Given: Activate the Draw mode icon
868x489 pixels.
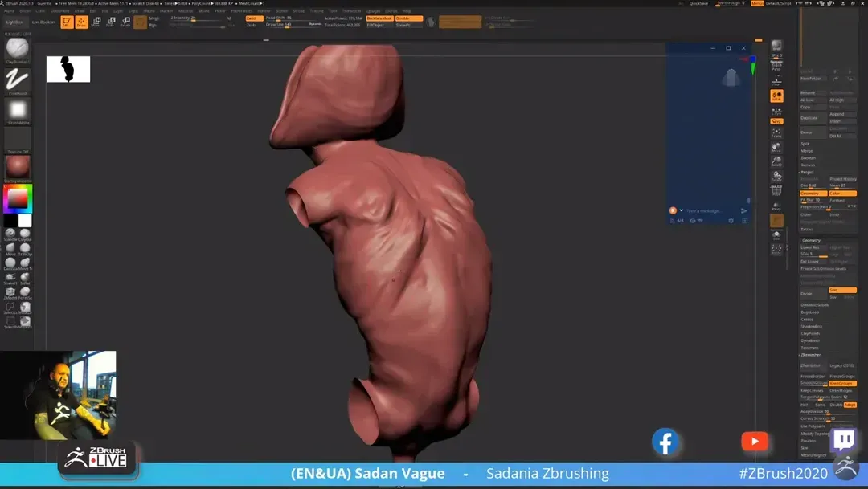Looking at the screenshot, I should click(x=81, y=22).
